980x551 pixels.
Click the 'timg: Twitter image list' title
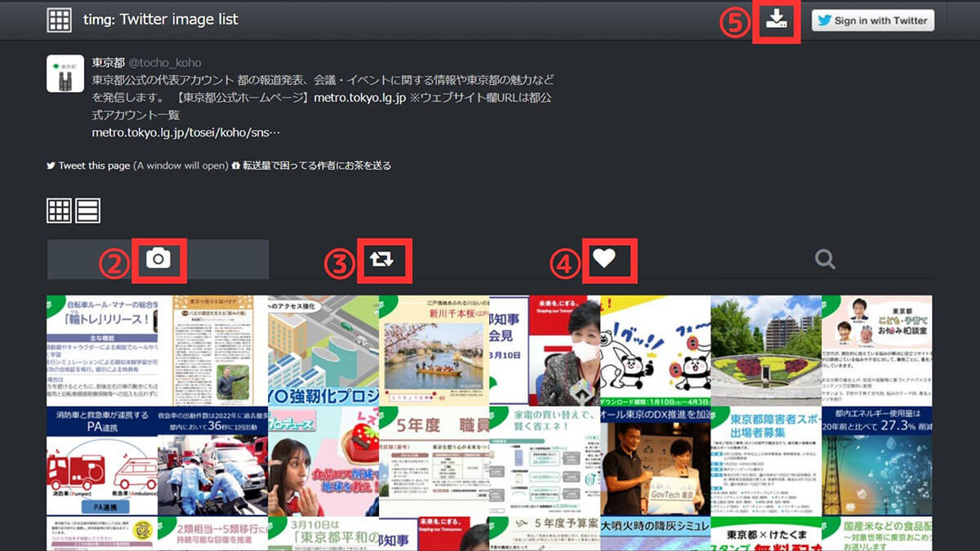click(161, 20)
